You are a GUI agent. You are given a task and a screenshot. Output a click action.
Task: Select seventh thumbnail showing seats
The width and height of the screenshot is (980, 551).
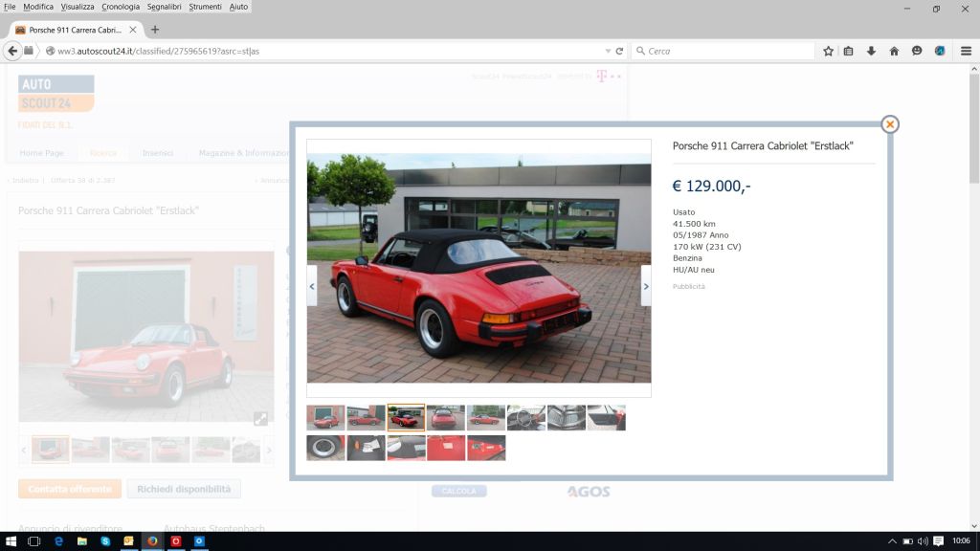[567, 417]
